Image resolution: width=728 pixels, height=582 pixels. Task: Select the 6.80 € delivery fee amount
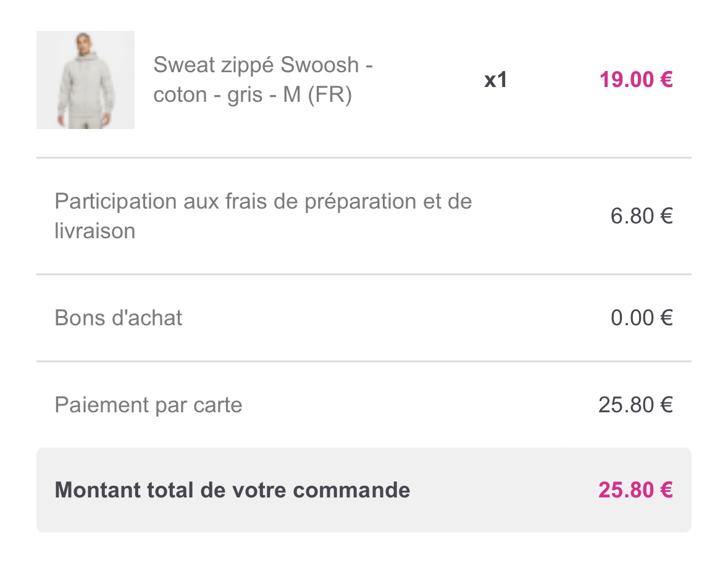642,216
